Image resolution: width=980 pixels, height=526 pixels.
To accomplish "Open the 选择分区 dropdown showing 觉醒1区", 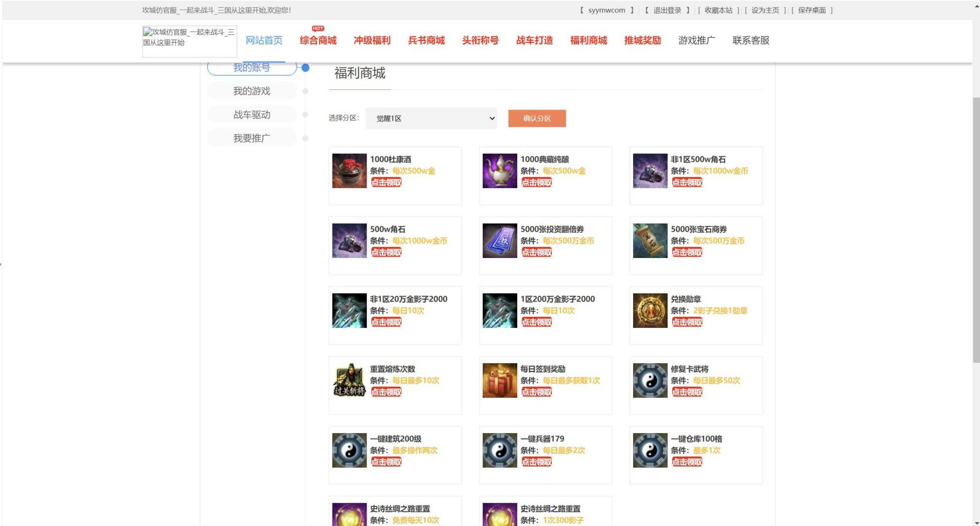I will pyautogui.click(x=431, y=118).
